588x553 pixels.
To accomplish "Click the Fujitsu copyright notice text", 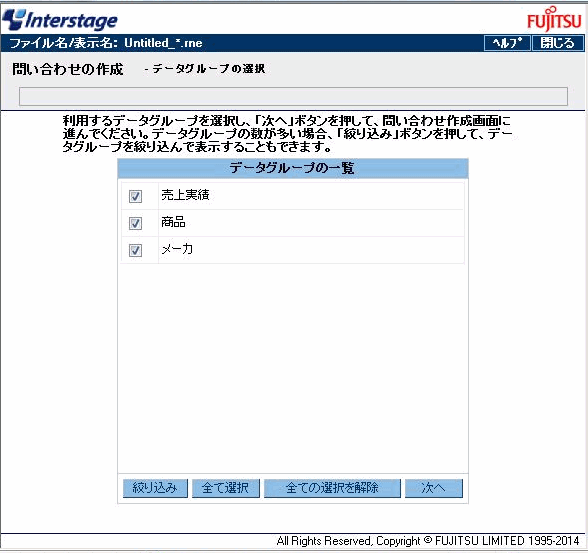I will click(428, 541).
